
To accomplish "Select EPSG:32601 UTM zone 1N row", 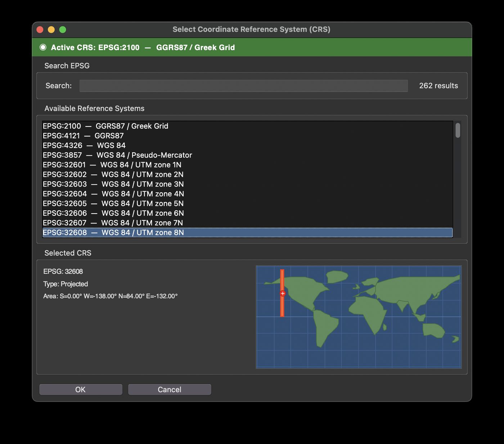I will click(x=247, y=165).
